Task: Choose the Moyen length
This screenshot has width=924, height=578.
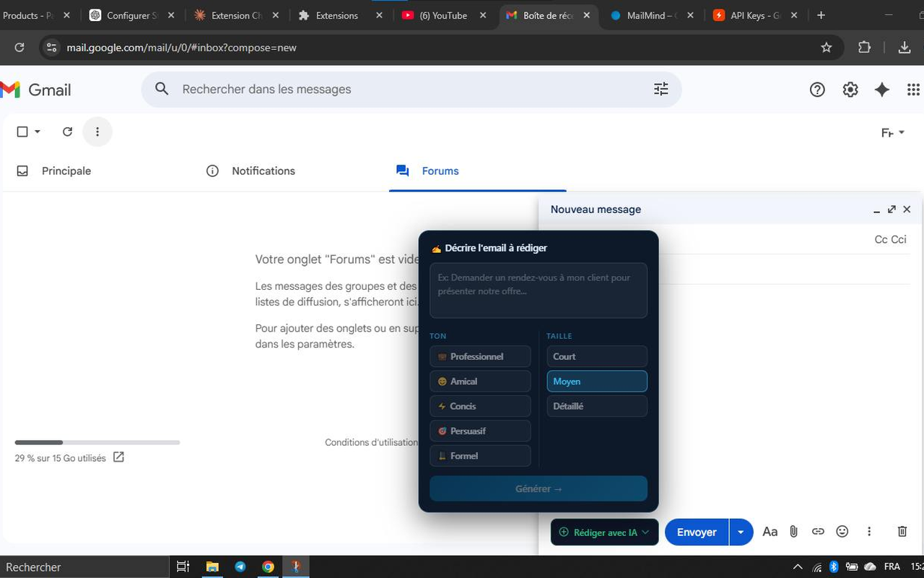Action: (597, 381)
